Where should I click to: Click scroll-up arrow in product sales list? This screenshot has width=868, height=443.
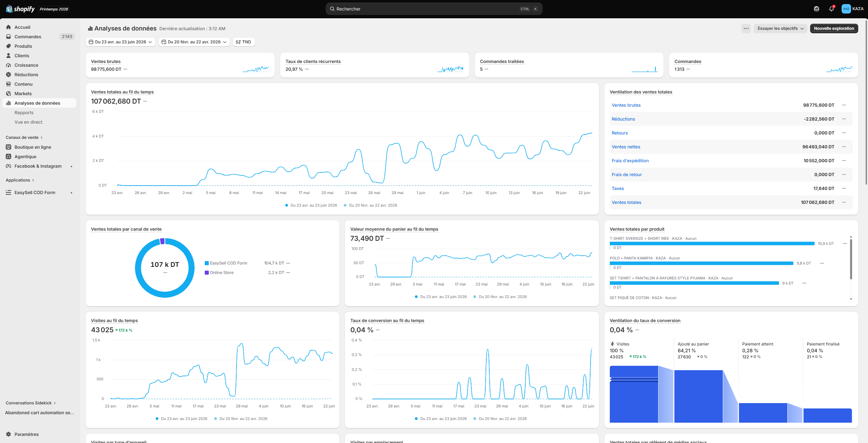pos(851,237)
